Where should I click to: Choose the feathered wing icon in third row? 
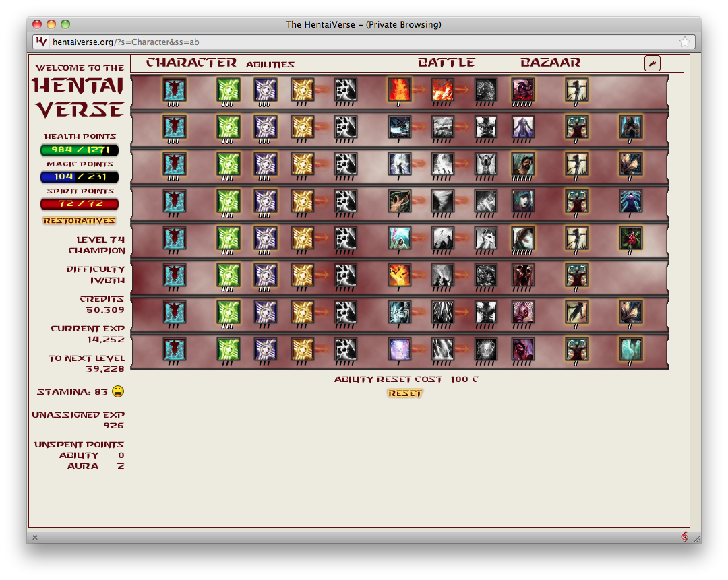click(x=631, y=164)
